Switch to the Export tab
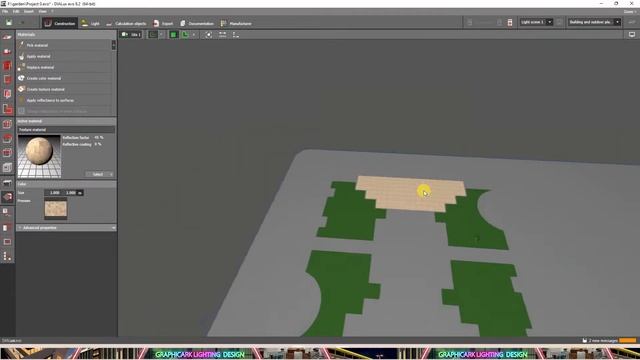The width and height of the screenshot is (640, 360). point(163,23)
